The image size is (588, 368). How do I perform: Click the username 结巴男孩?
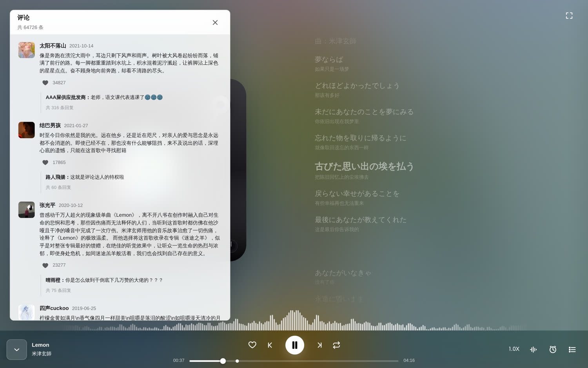50,126
